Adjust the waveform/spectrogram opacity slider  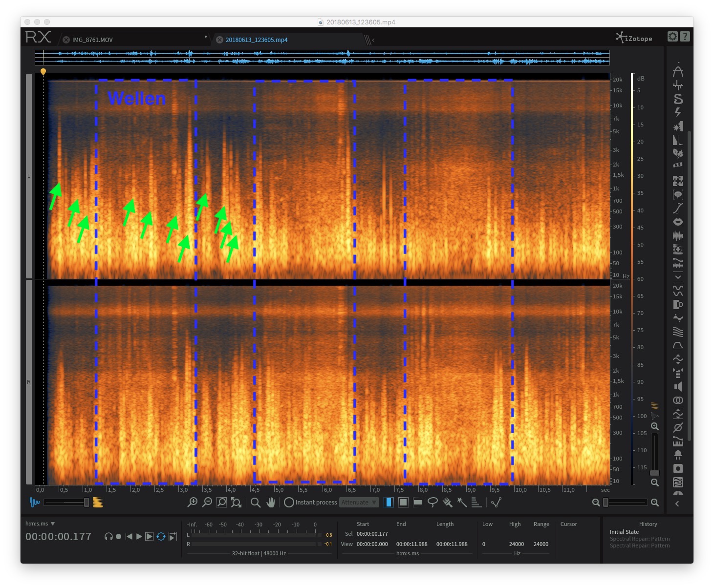(66, 502)
